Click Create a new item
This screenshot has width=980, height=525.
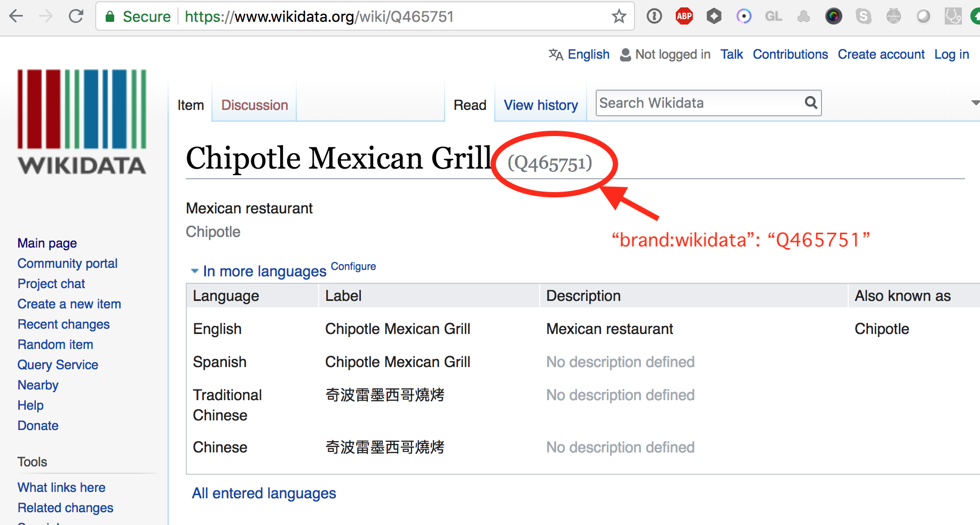[69, 304]
